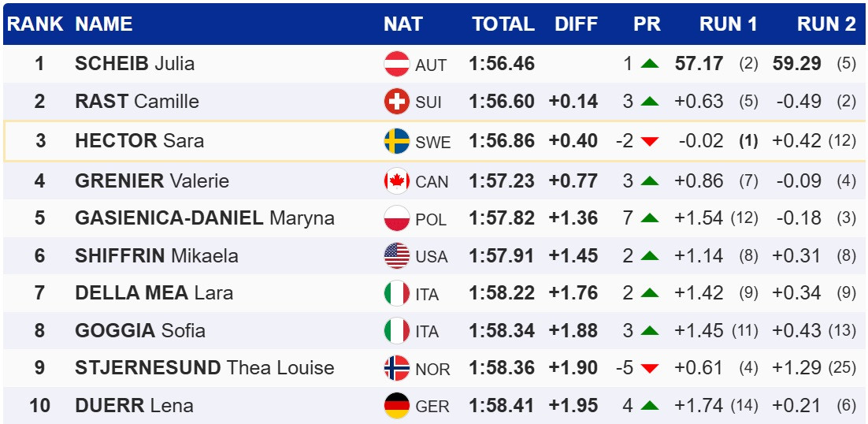Sort by RUN 2 column header
The image size is (868, 424).
tap(825, 24)
